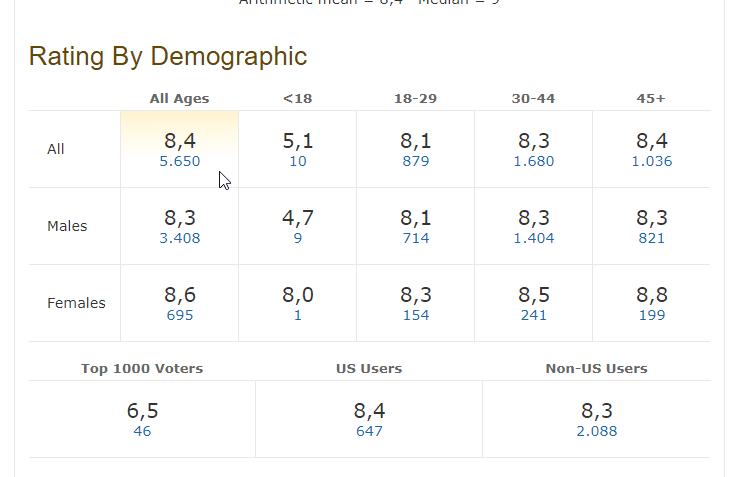Image resolution: width=738 pixels, height=477 pixels.
Task: Open the 879 votes link for ages 18-29
Action: pyautogui.click(x=415, y=161)
